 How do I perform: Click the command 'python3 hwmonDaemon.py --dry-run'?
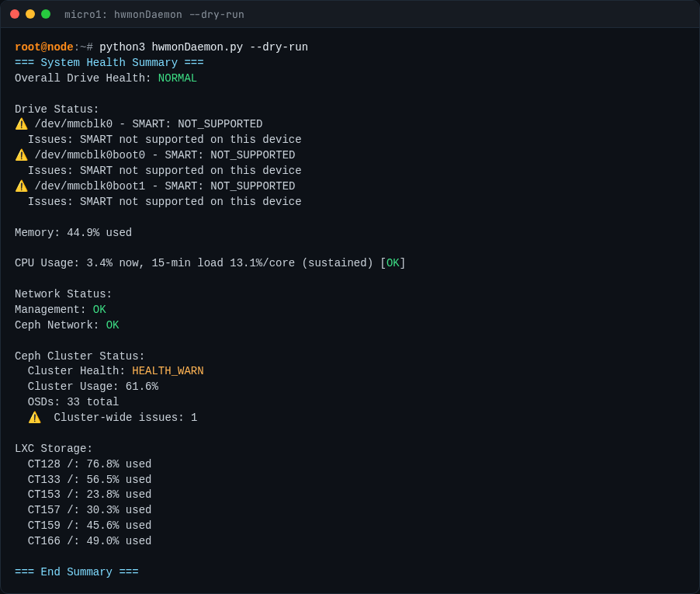pos(203,47)
